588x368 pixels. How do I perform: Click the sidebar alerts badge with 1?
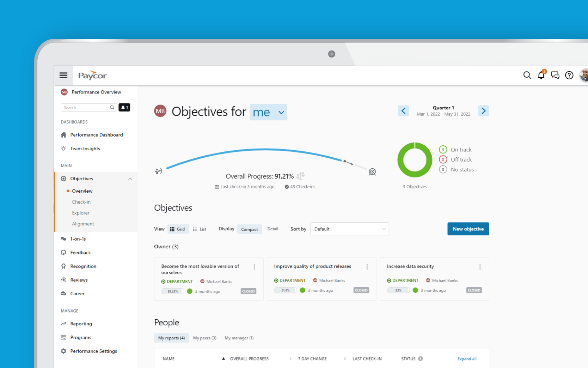click(x=124, y=107)
